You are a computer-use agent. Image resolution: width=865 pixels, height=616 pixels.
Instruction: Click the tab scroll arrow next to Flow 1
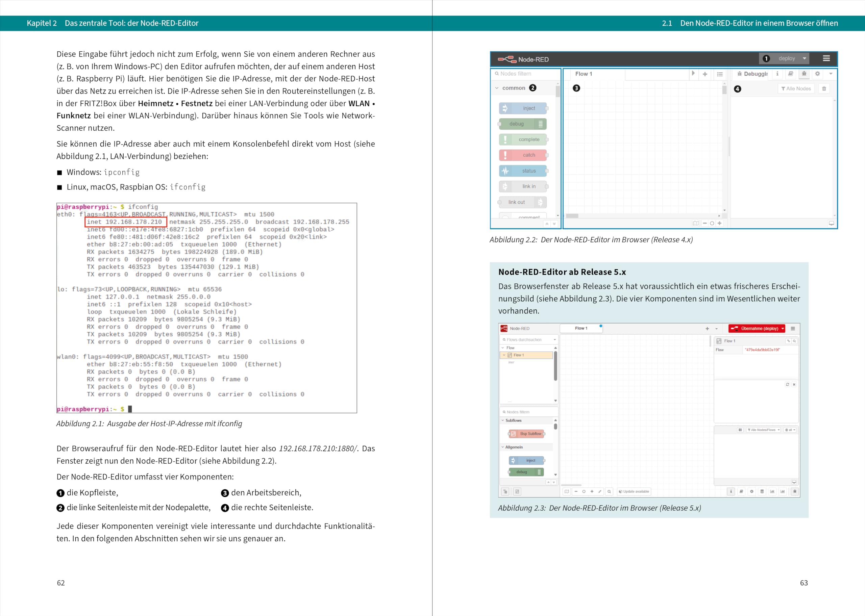click(693, 74)
